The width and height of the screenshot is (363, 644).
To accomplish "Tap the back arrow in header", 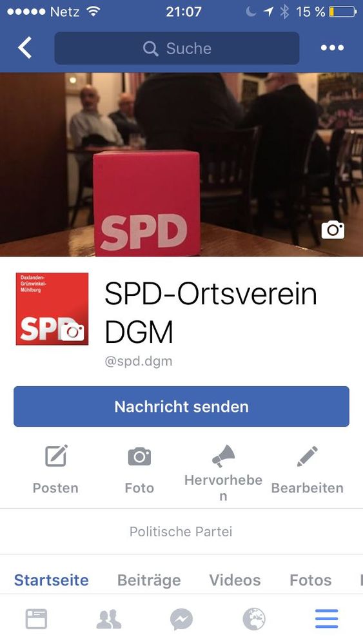I will coord(25,48).
